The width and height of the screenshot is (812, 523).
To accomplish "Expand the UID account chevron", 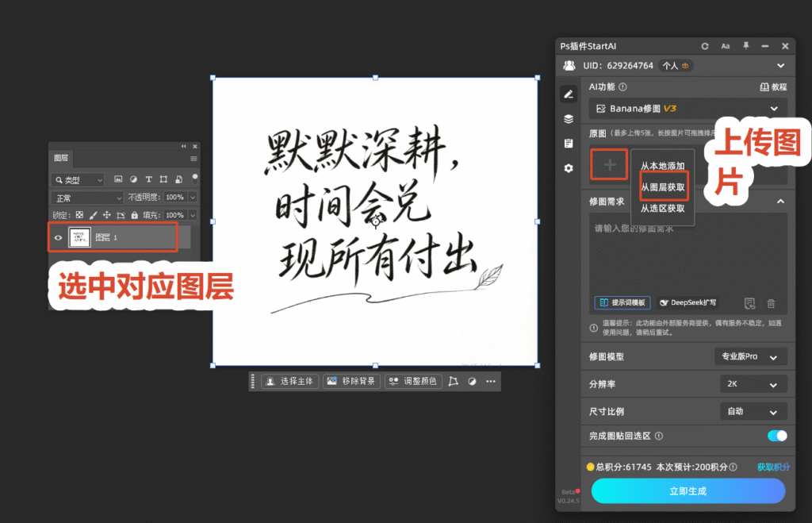I will [780, 66].
